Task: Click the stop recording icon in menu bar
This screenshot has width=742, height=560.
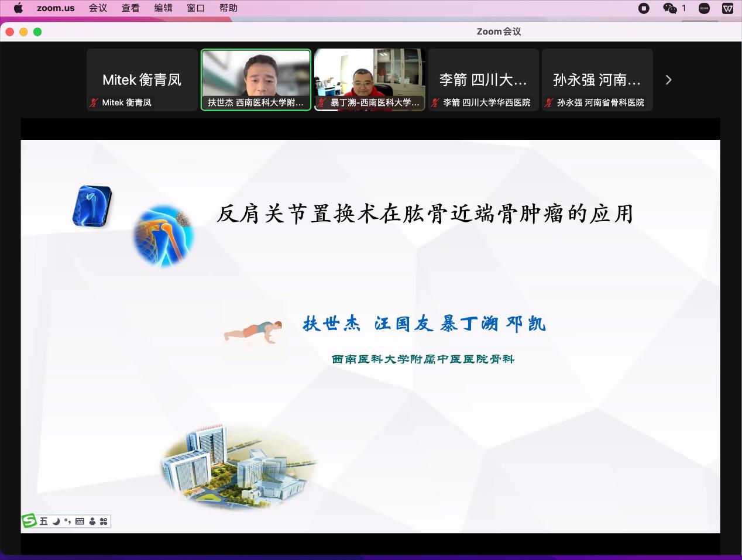Action: (x=644, y=8)
